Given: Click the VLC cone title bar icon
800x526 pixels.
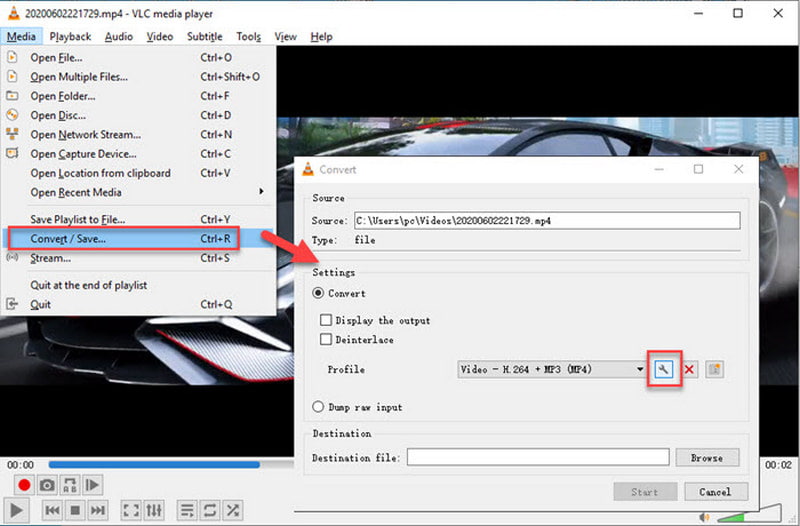Looking at the screenshot, I should coord(13,13).
